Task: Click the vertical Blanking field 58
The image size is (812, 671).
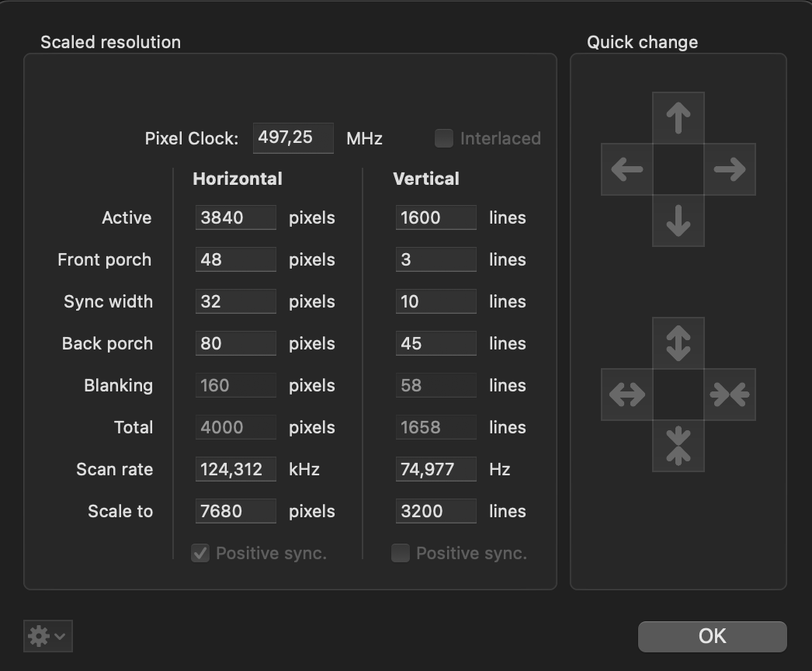Action: pos(436,385)
